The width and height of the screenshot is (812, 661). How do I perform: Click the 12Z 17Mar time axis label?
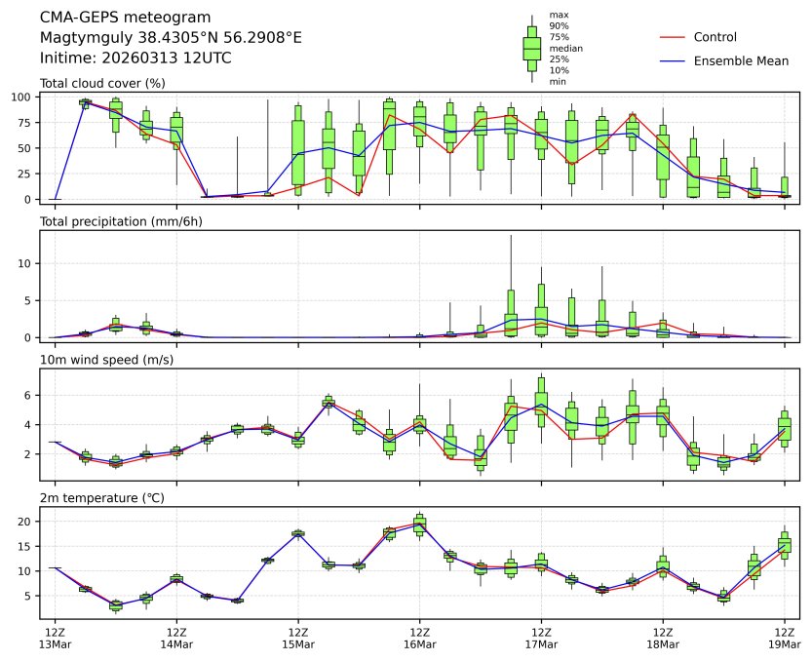[x=541, y=639]
